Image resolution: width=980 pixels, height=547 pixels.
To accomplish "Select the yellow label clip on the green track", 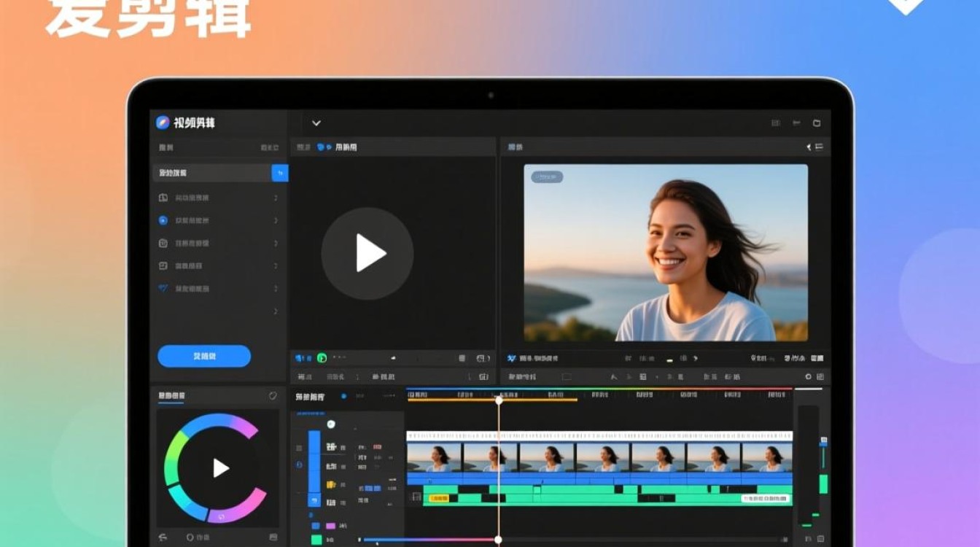I will (x=438, y=499).
